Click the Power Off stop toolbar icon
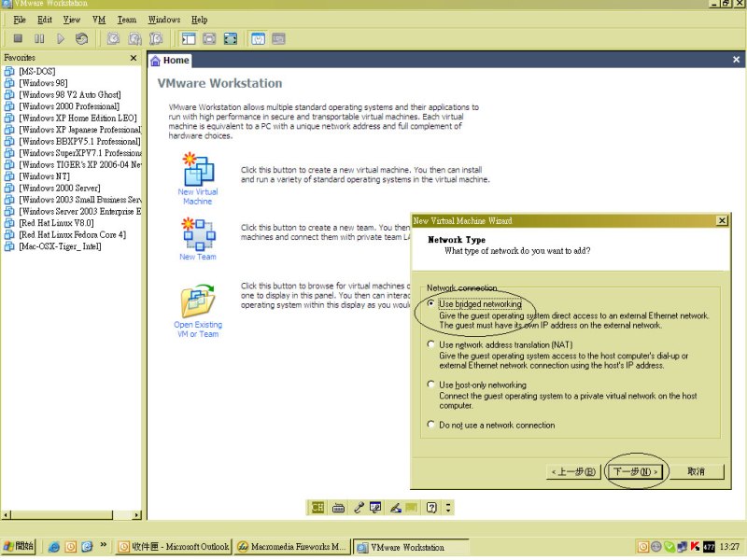This screenshot has width=747, height=560. 18,38
